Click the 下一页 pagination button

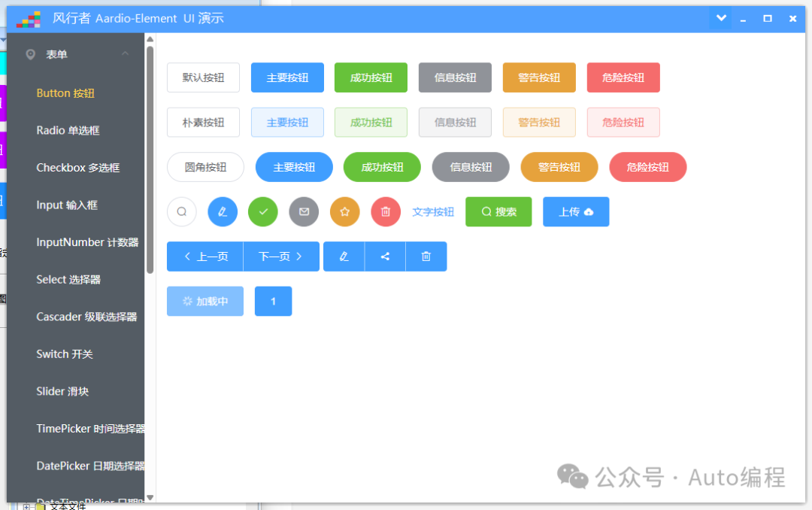click(281, 256)
